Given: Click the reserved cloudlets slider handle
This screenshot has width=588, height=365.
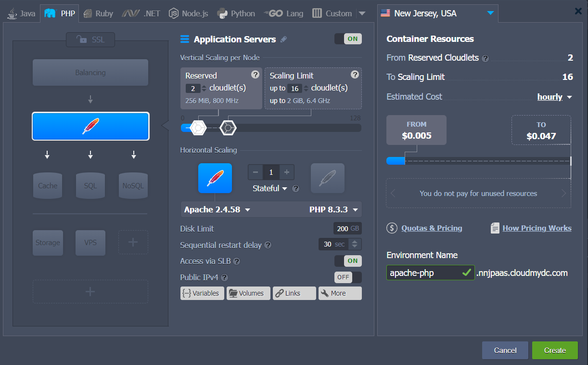Looking at the screenshot, I should pyautogui.click(x=198, y=128).
